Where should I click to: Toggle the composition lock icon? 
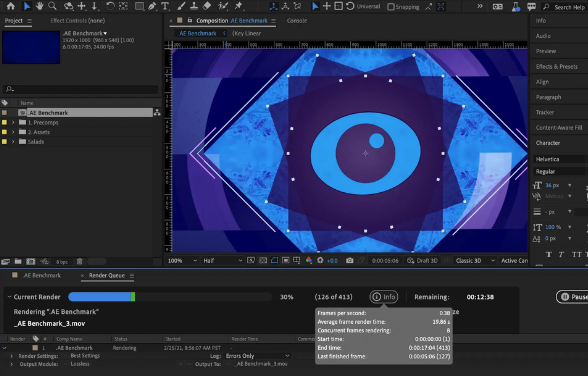(x=190, y=20)
